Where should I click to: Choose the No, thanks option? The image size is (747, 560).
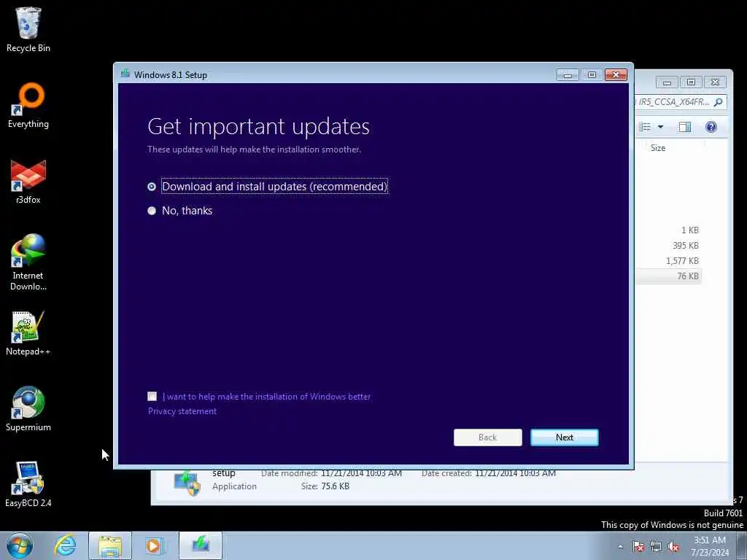click(x=152, y=211)
